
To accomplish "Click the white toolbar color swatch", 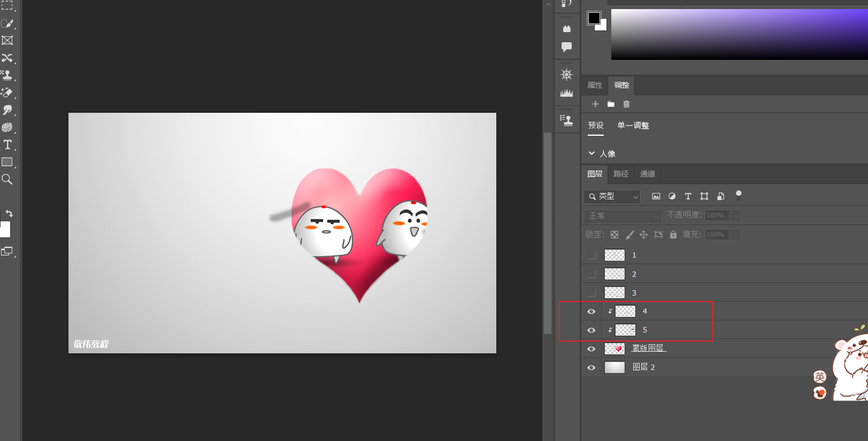I will tap(5, 229).
